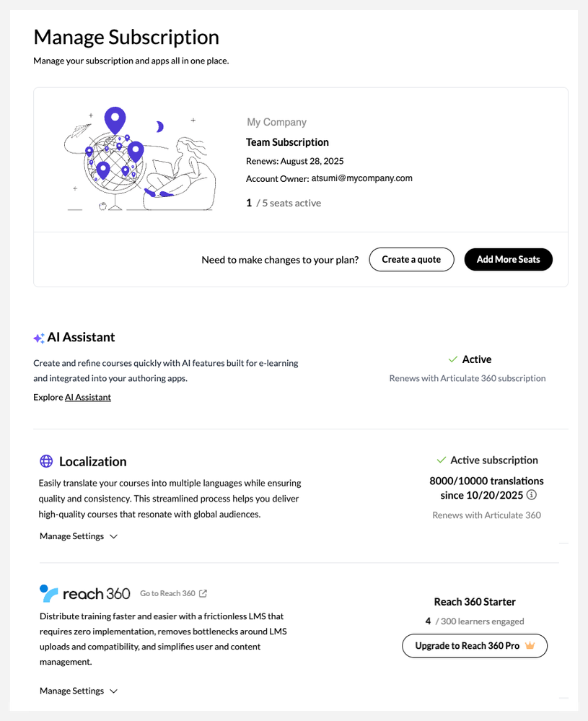Click the checkmark beside Active subscription
The height and width of the screenshot is (721, 588).
442,460
